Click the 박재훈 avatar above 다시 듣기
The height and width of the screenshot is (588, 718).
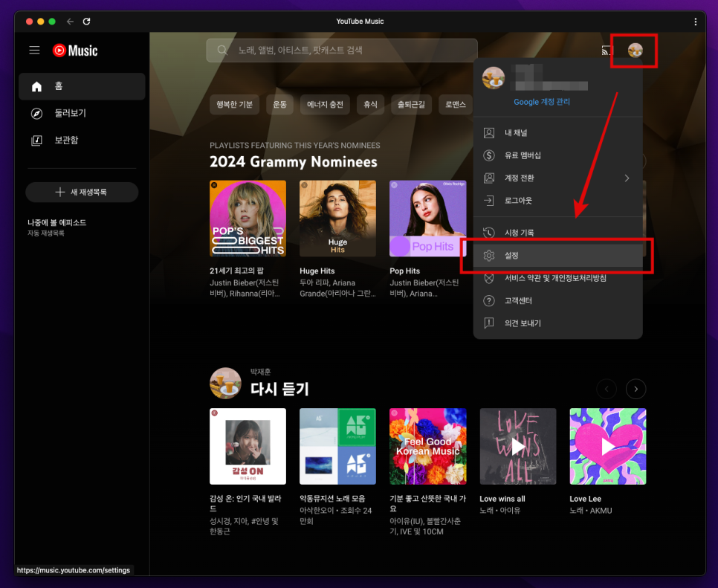[225, 383]
